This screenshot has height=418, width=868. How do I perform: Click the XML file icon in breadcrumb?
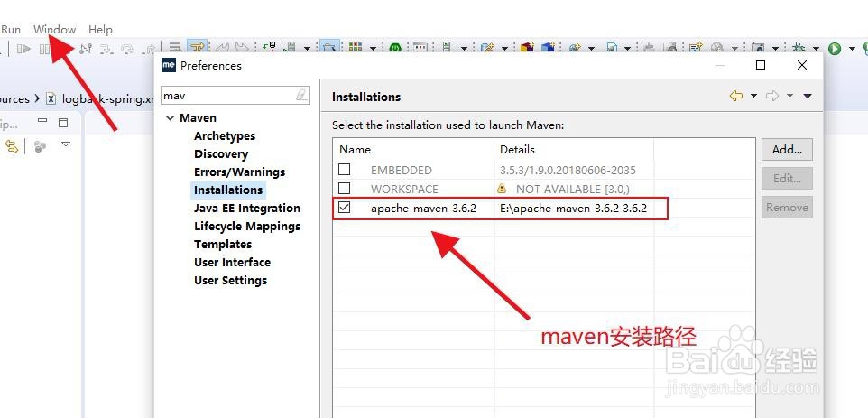[x=51, y=98]
